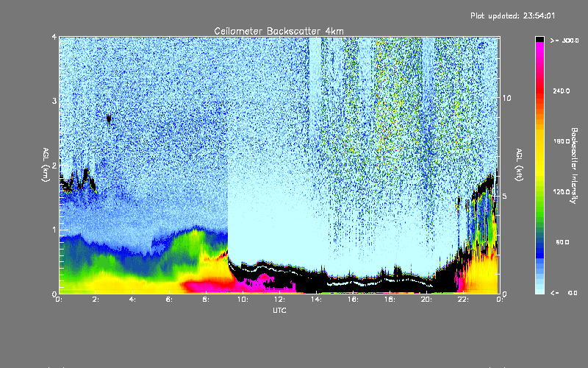Click the '>= 300.0' colorbar maximum label
The image size is (588, 368).
tap(564, 40)
